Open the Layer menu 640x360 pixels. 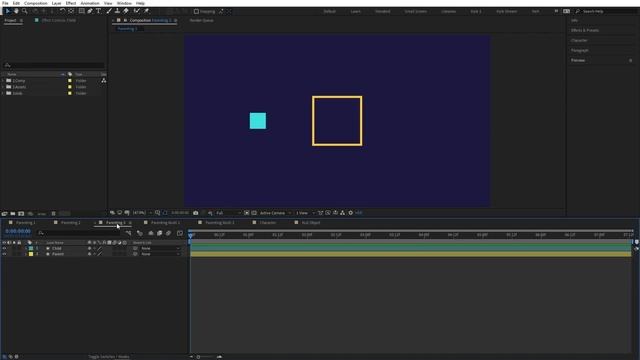point(56,3)
